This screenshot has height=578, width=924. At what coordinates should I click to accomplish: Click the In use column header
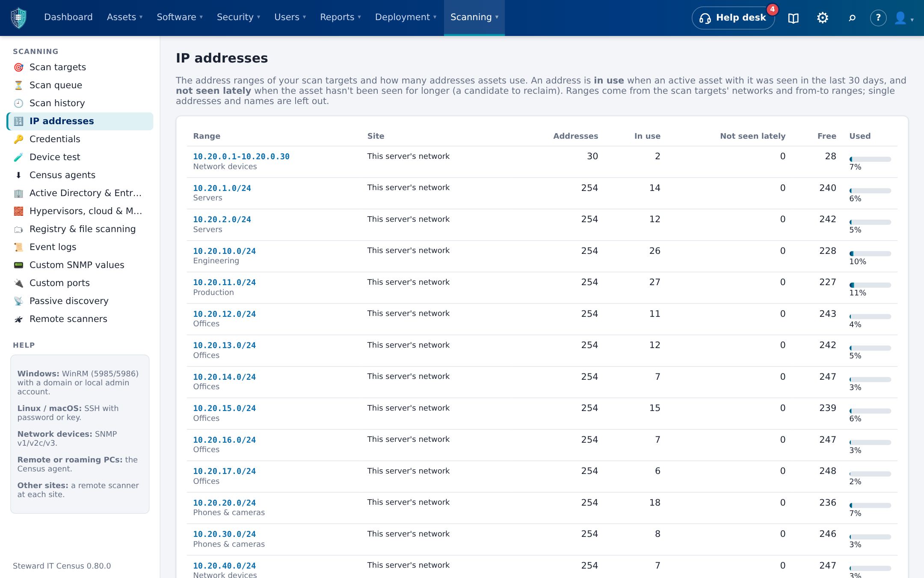(x=647, y=136)
